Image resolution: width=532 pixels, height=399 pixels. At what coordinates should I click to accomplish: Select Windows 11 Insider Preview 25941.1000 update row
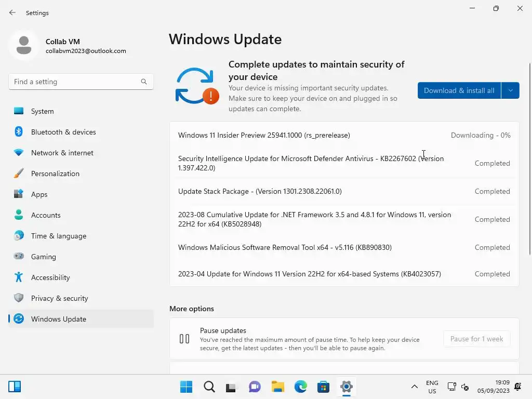pos(344,135)
